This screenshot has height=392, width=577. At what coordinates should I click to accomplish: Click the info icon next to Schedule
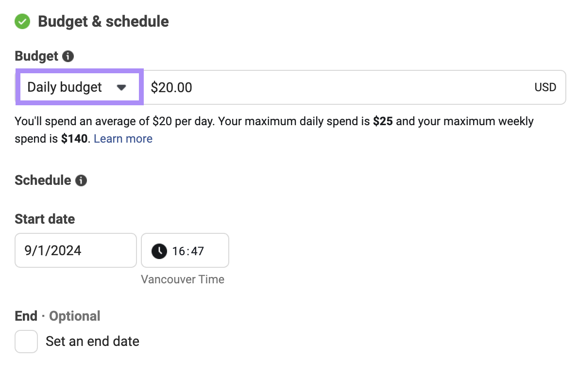(82, 180)
